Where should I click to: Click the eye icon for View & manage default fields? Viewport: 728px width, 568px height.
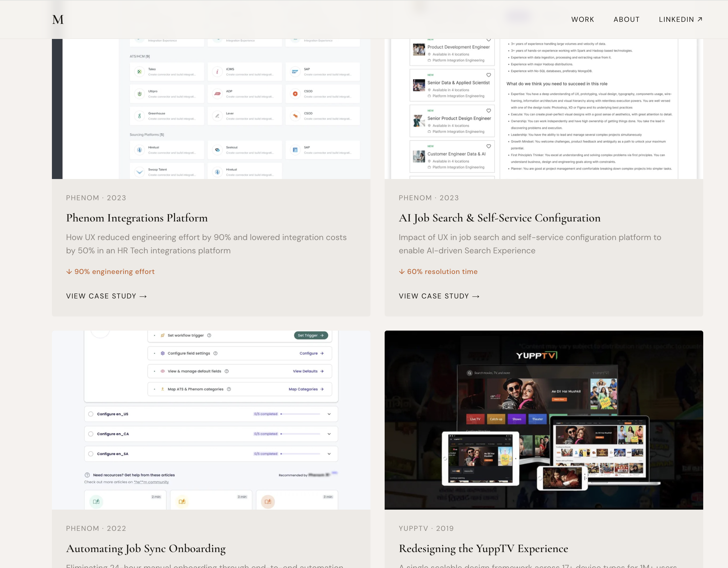(163, 371)
